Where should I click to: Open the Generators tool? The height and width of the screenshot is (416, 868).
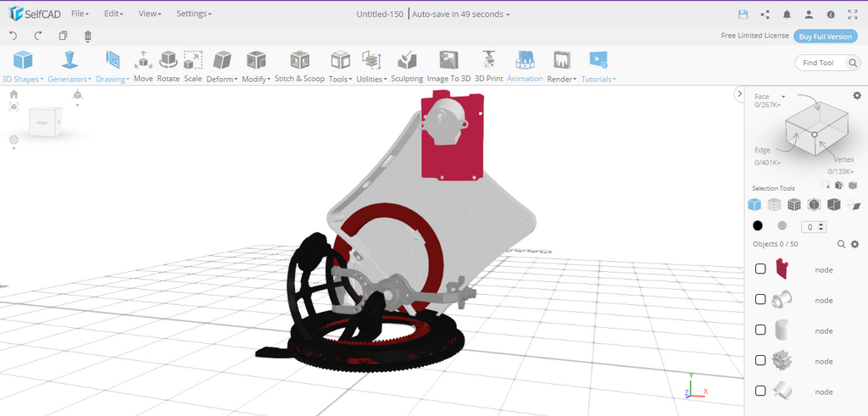(70, 67)
